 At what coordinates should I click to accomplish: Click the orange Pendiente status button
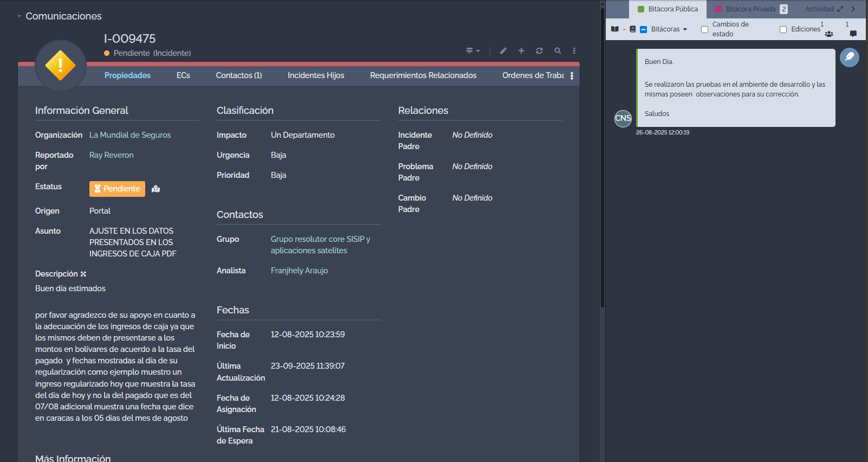tap(117, 189)
